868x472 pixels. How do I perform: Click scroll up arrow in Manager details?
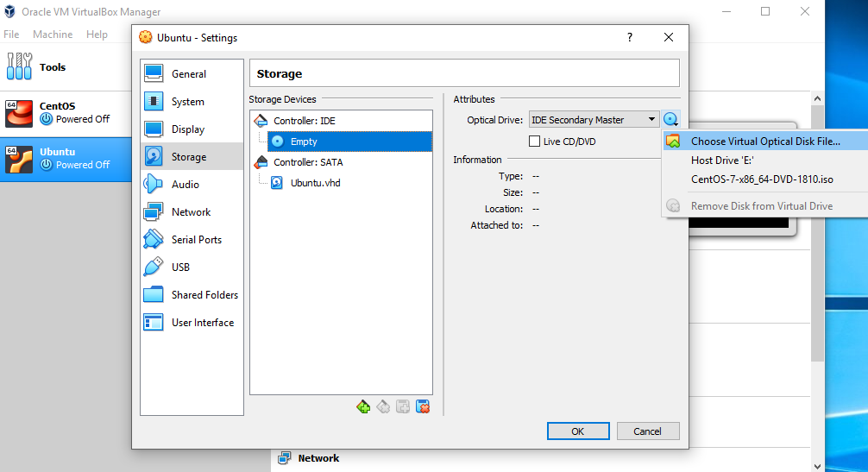pos(818,98)
